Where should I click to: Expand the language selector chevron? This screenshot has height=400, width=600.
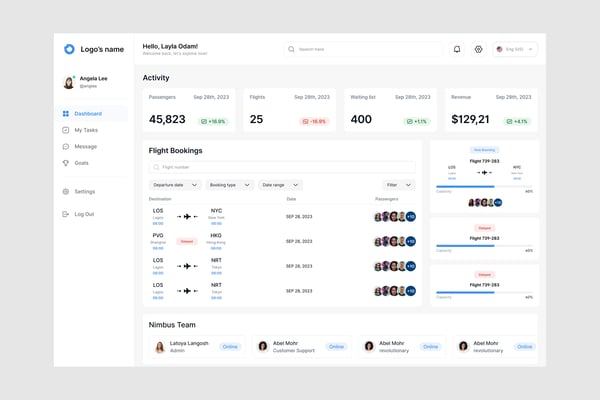coord(530,49)
